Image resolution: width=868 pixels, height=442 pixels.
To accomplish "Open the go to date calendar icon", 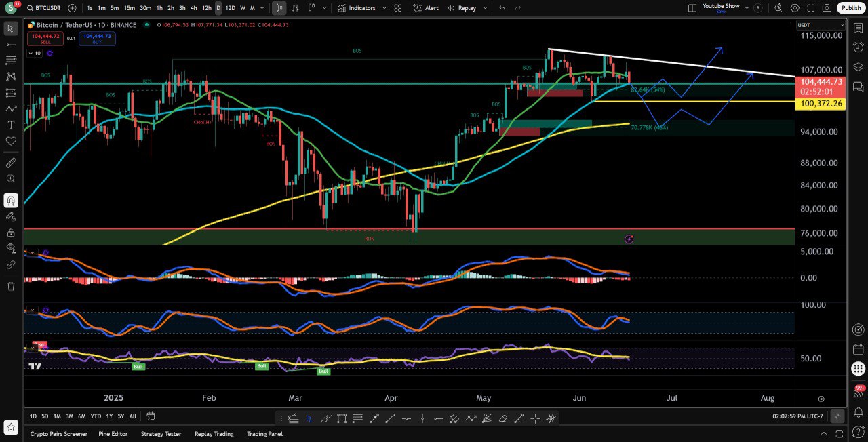I will click(x=151, y=416).
